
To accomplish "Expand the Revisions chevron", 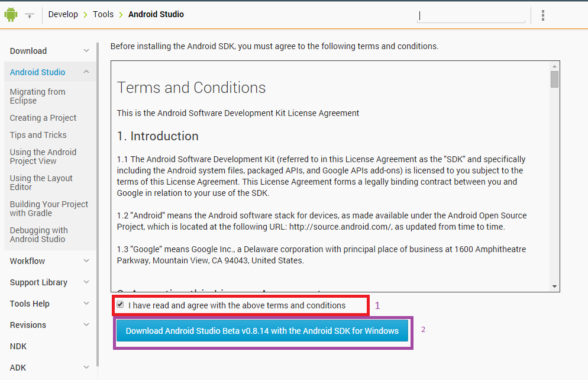I will (x=86, y=325).
